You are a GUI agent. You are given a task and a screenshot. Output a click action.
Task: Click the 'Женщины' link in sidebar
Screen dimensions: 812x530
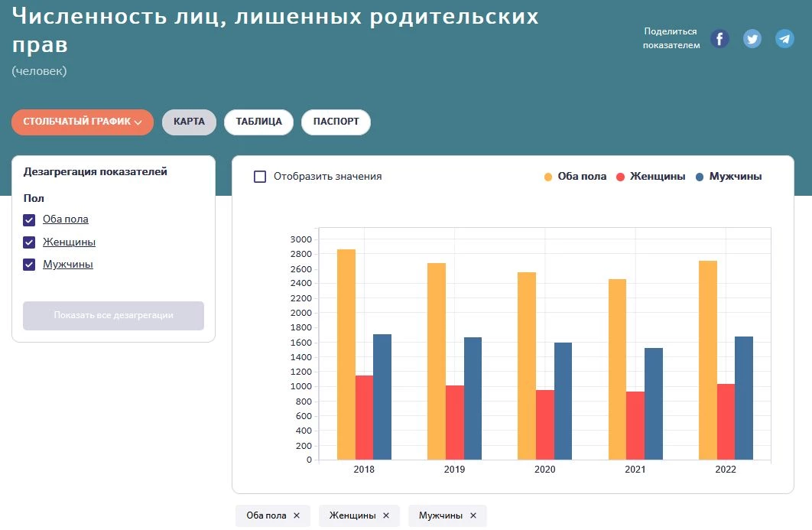(69, 242)
